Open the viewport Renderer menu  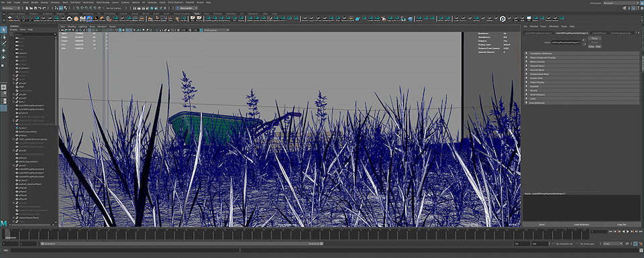point(102,26)
